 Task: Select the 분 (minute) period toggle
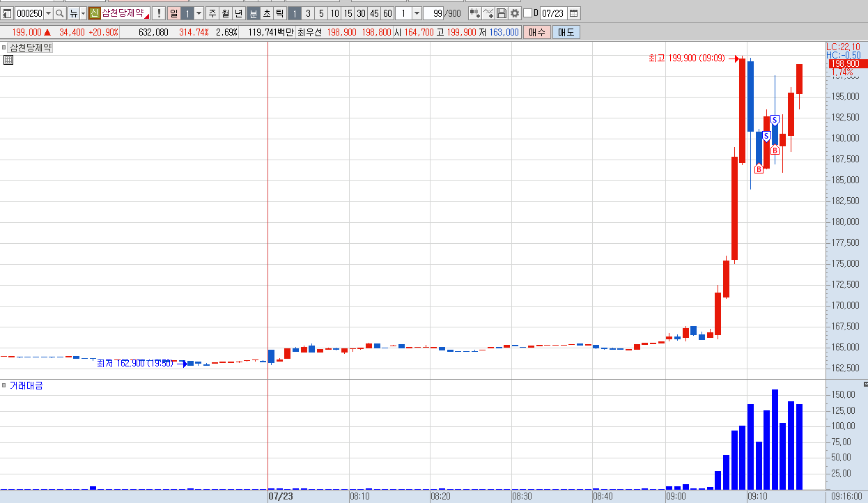pyautogui.click(x=254, y=13)
